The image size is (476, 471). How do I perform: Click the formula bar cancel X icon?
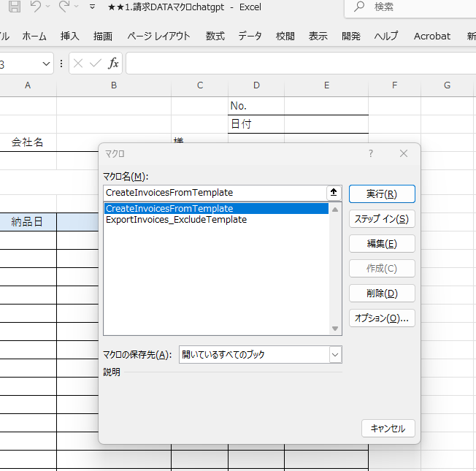pyautogui.click(x=79, y=64)
